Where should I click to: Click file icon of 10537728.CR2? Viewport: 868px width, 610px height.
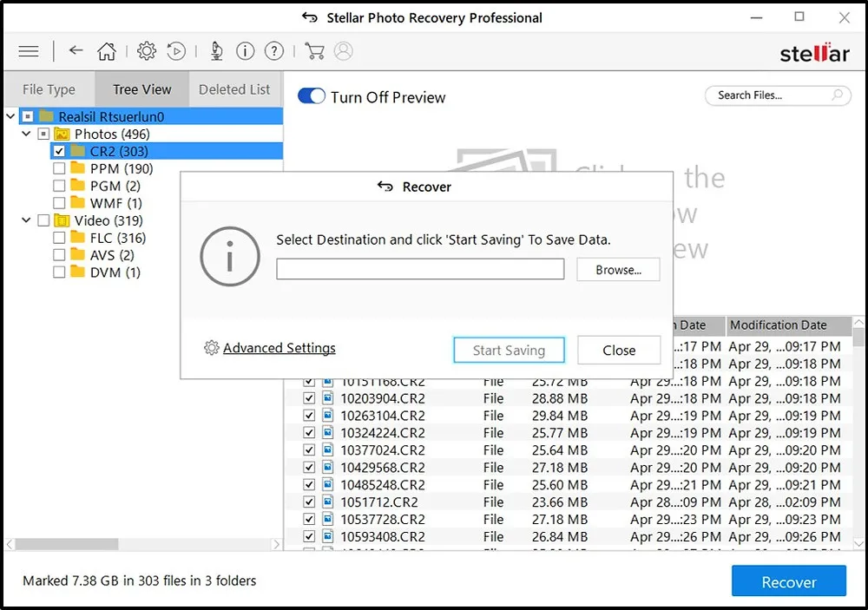click(x=328, y=519)
